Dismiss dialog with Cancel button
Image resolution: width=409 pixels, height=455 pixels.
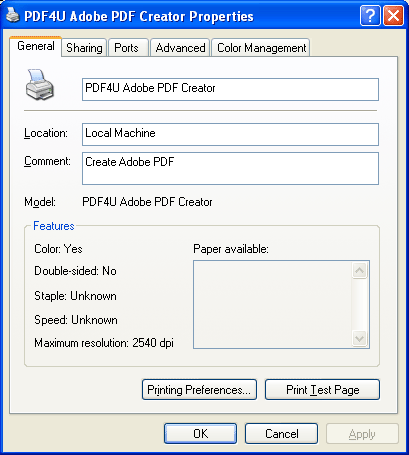(x=281, y=433)
